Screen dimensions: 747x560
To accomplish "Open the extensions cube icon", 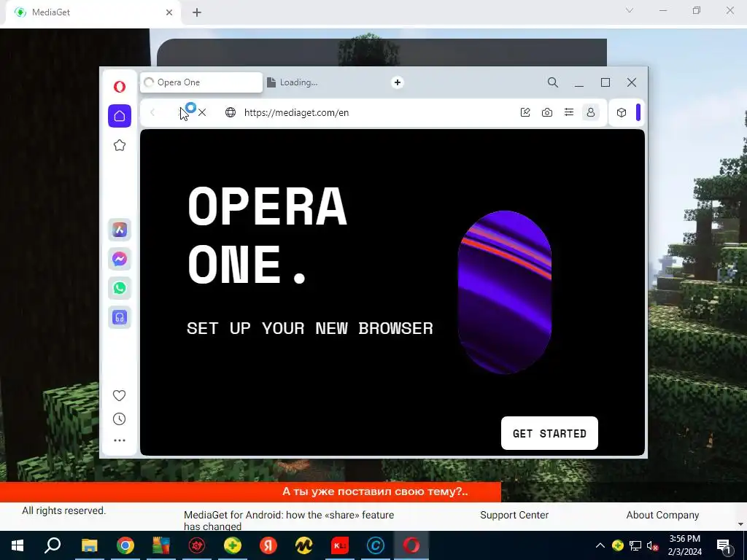I will click(x=622, y=112).
